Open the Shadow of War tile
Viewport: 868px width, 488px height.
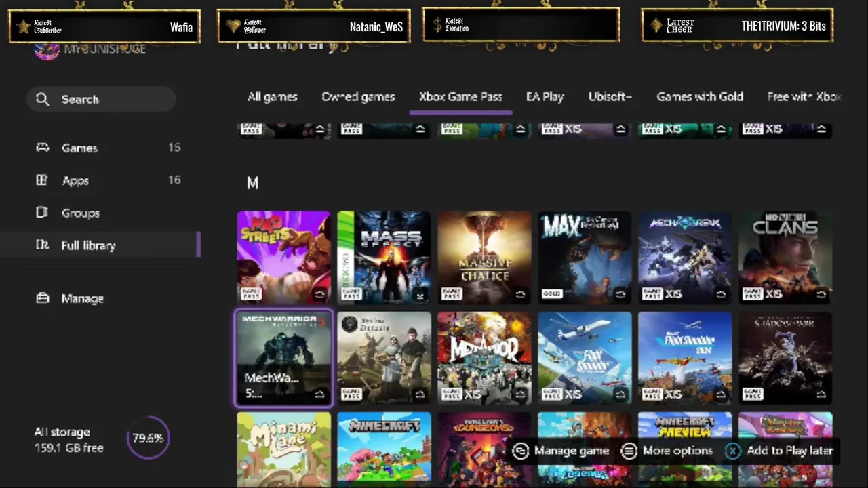tap(785, 358)
